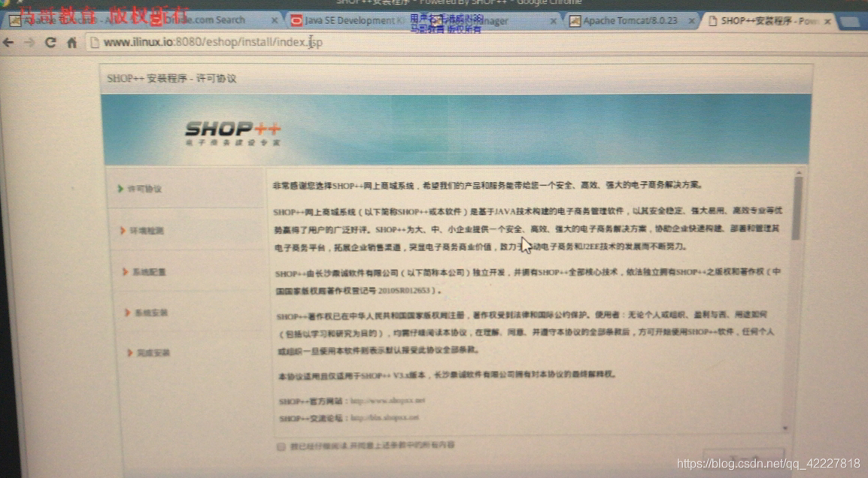Select the 系统安装 step in the sidebar
This screenshot has width=868, height=478.
pos(151,313)
